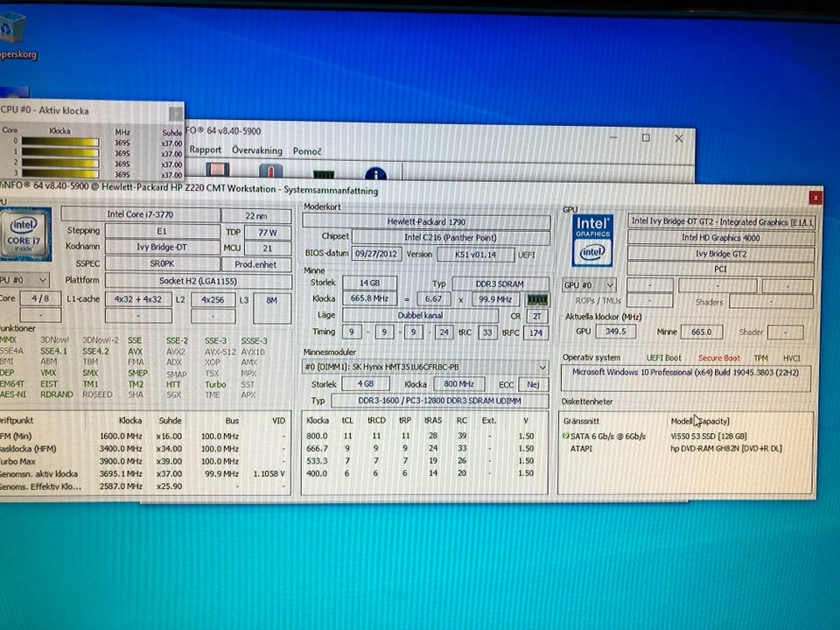
Task: Click the TPM label
Action: tap(760, 358)
